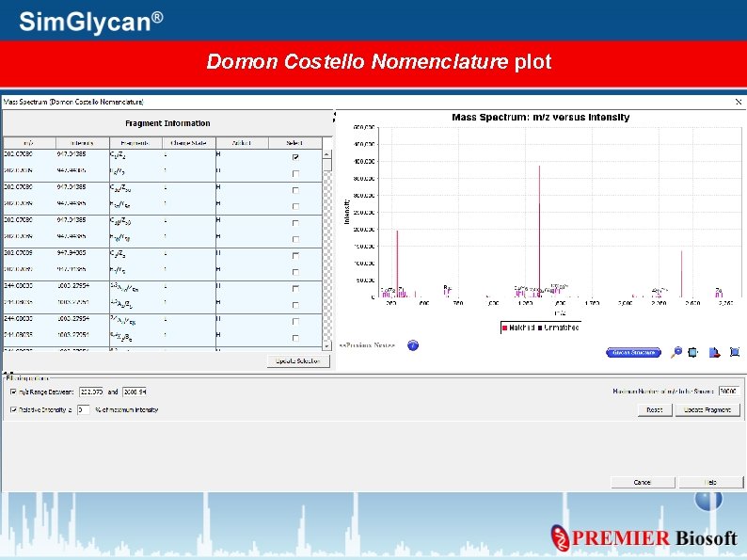Click the export icon with the red arrow
The height and width of the screenshot is (560, 747).
point(714,353)
